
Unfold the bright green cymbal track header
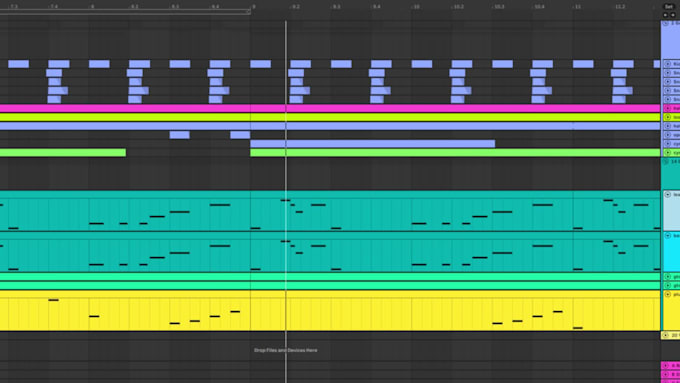tap(668, 153)
